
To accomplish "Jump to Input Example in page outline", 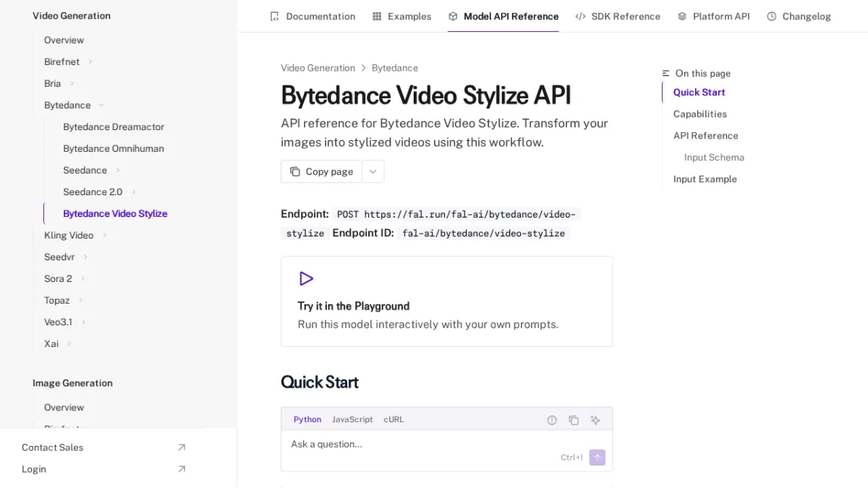I will pos(705,179).
